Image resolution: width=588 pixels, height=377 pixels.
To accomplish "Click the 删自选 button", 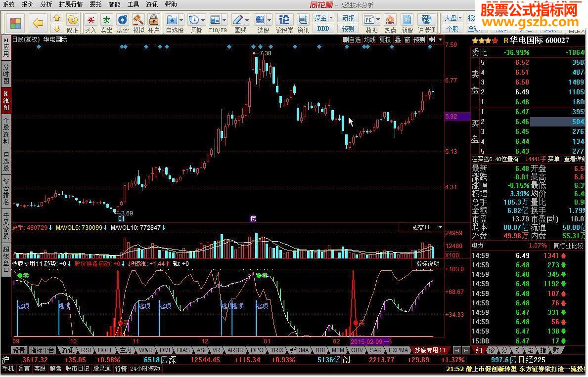I will pyautogui.click(x=352, y=40).
